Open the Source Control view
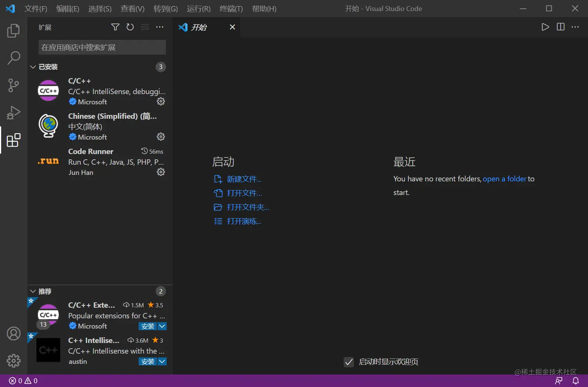Image resolution: width=588 pixels, height=387 pixels. click(14, 85)
